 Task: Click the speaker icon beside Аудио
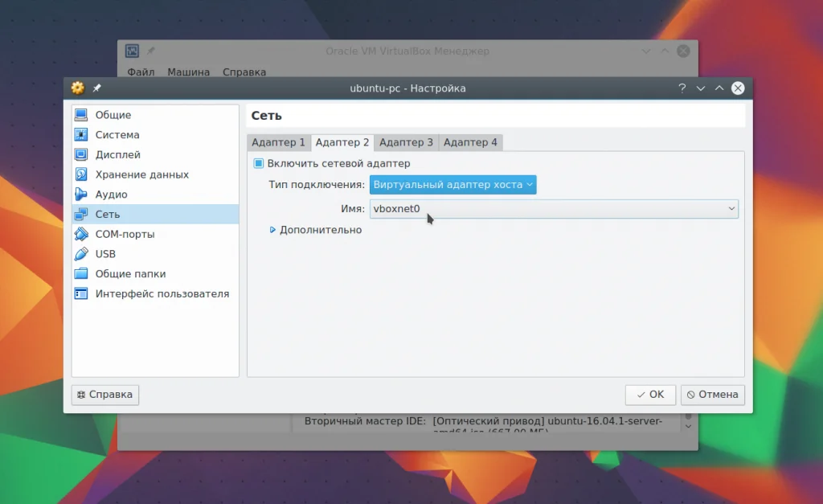(x=81, y=195)
